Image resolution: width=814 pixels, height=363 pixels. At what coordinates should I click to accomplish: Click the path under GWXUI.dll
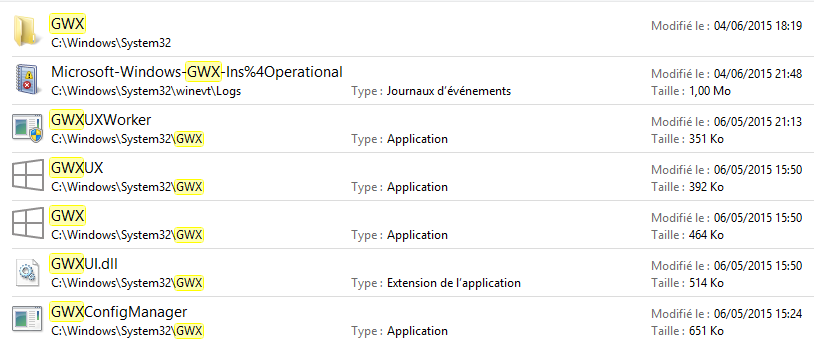(x=128, y=283)
